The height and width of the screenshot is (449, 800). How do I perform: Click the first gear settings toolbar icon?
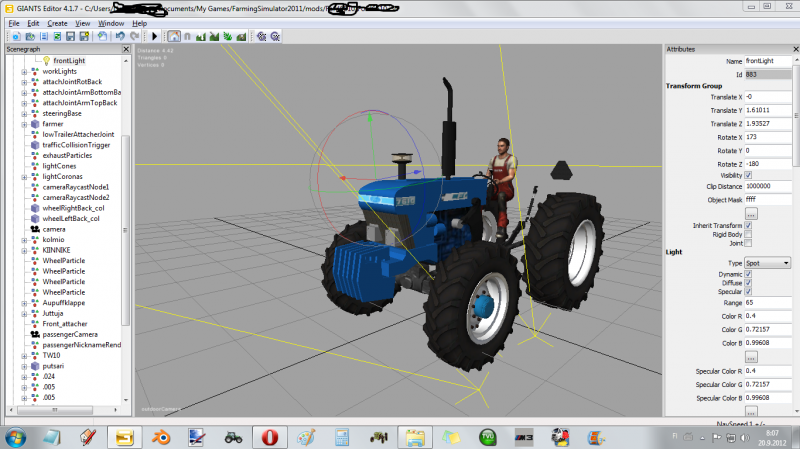(x=262, y=36)
